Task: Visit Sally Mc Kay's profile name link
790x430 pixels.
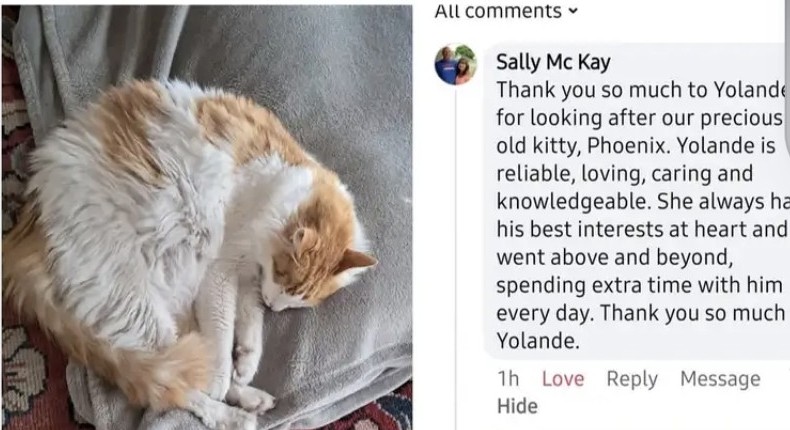Action: pos(553,62)
